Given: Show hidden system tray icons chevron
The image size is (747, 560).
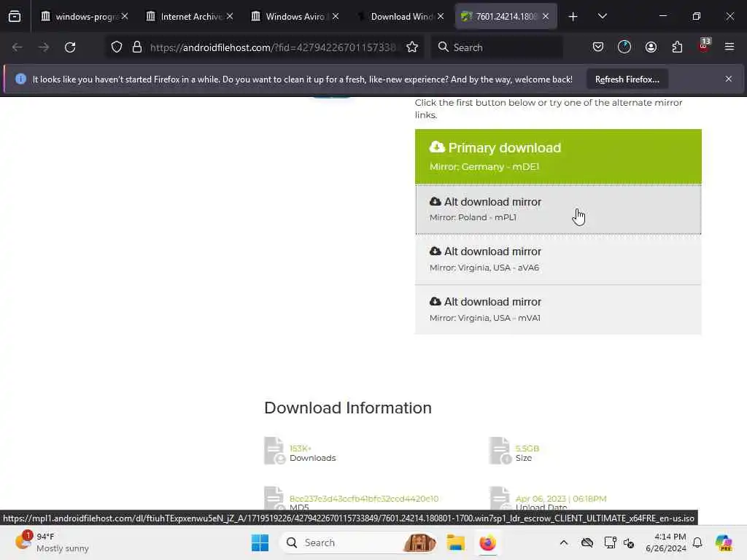Looking at the screenshot, I should click(564, 542).
